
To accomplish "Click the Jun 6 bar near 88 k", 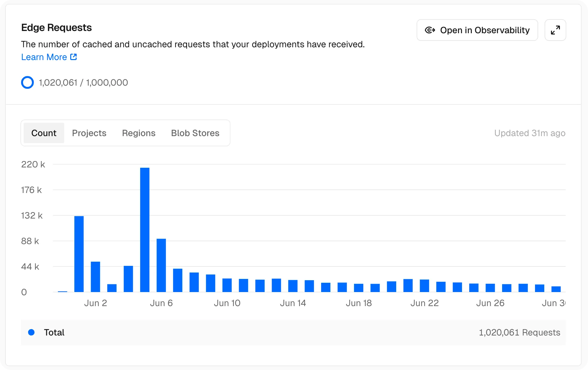I will pos(161,265).
